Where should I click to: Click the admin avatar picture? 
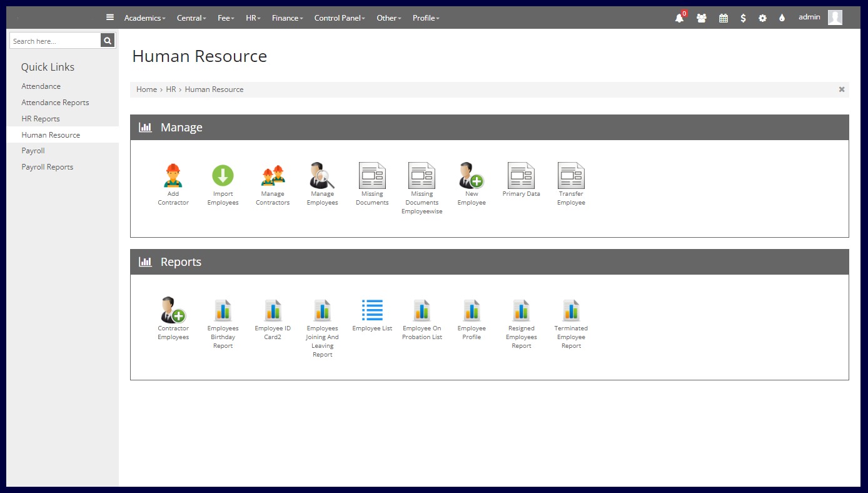tap(835, 18)
